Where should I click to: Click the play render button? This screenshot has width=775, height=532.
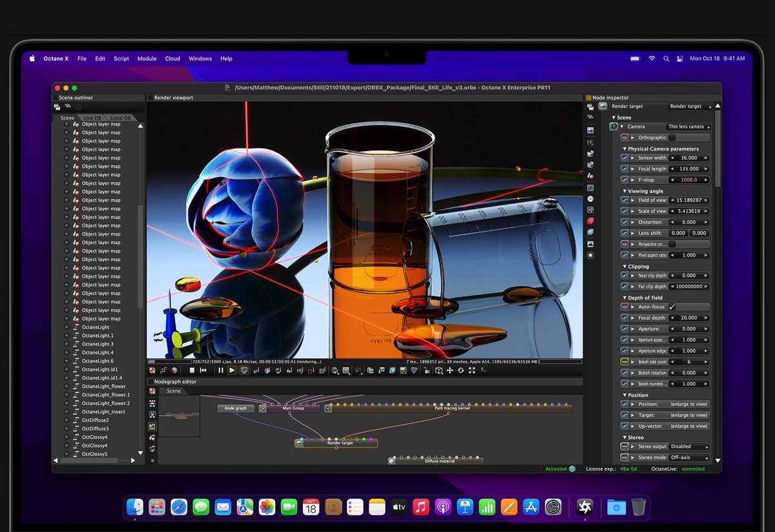pos(232,371)
